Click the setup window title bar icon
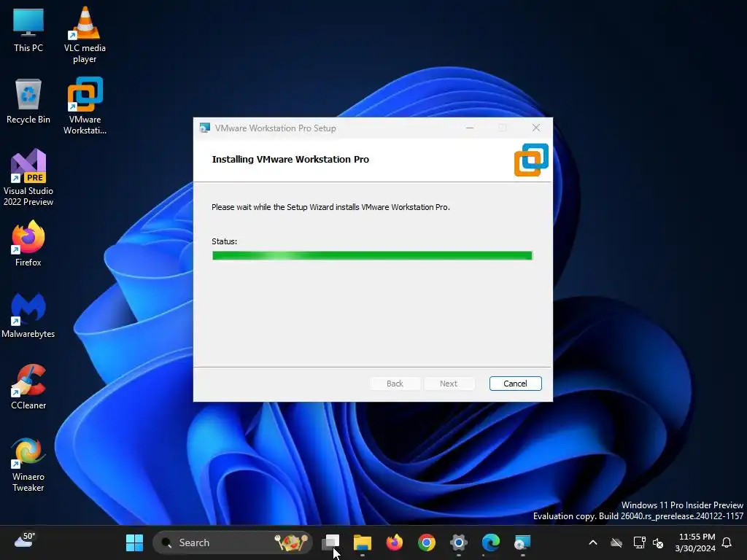This screenshot has width=747, height=560. click(x=205, y=128)
